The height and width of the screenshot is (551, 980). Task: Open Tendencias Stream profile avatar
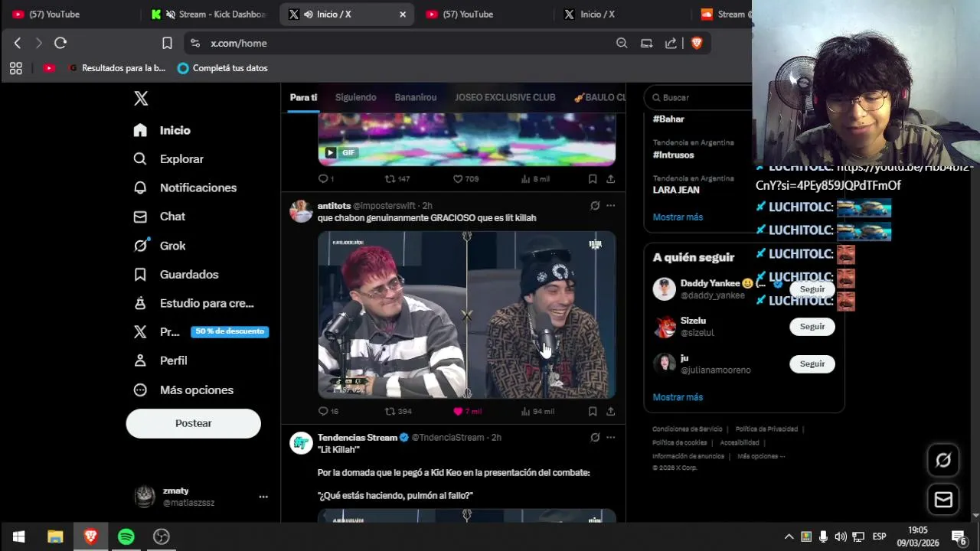(301, 442)
